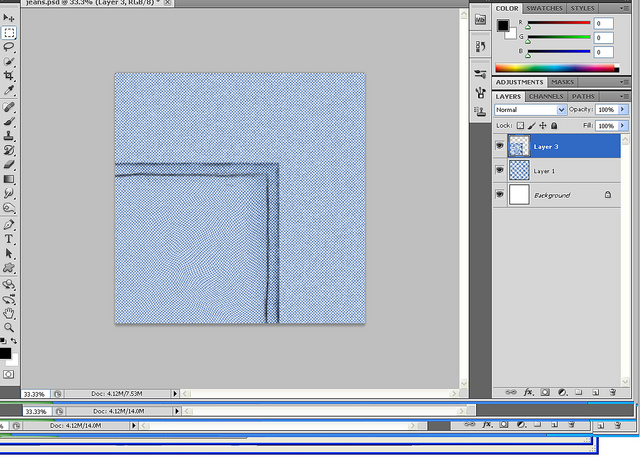
Task: Select the Zoom magnifier tool
Action: coord(9,327)
